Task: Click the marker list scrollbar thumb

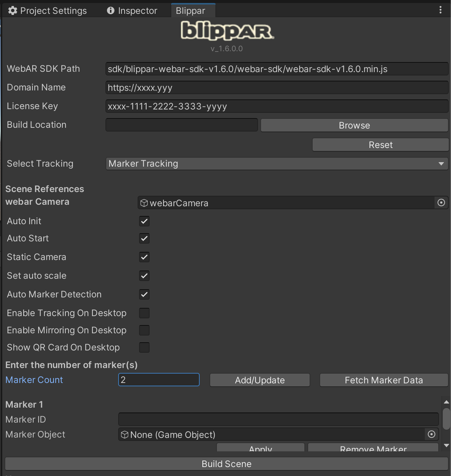Action: (x=446, y=419)
